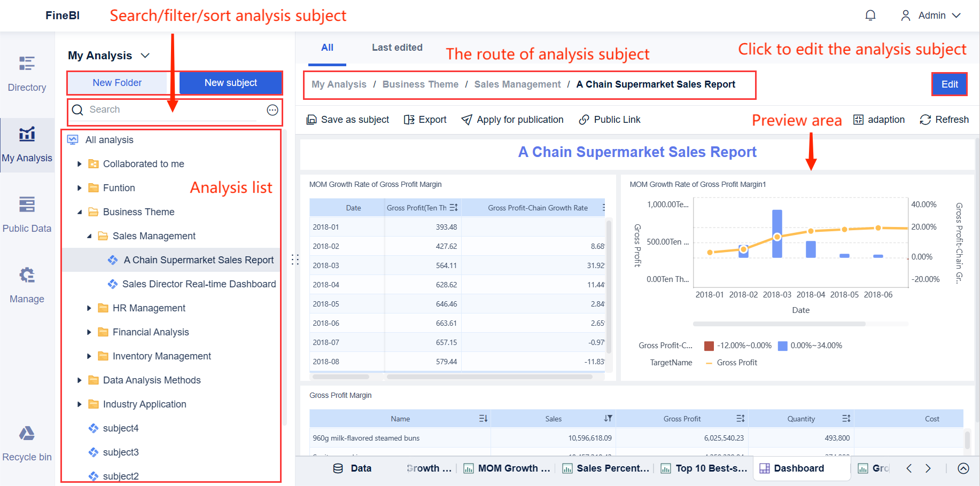Click the New subject button
980x486 pixels.
click(x=231, y=83)
